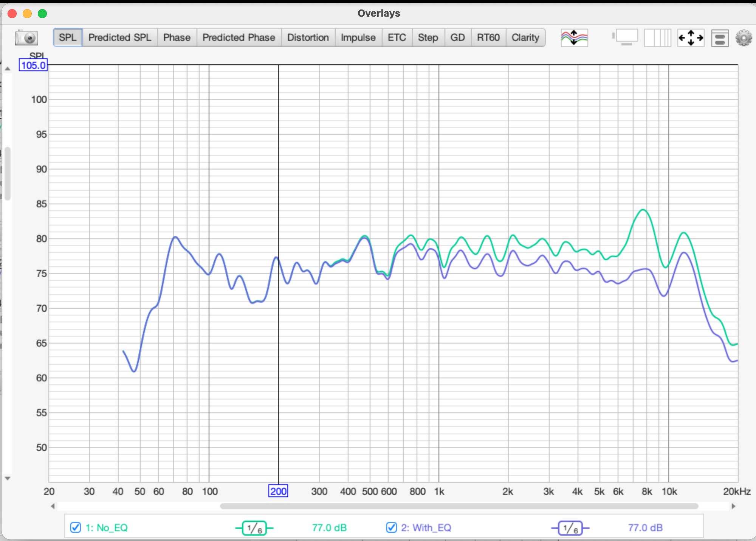756x541 pixels.
Task: Open the graph limits icon
Action: (625, 37)
